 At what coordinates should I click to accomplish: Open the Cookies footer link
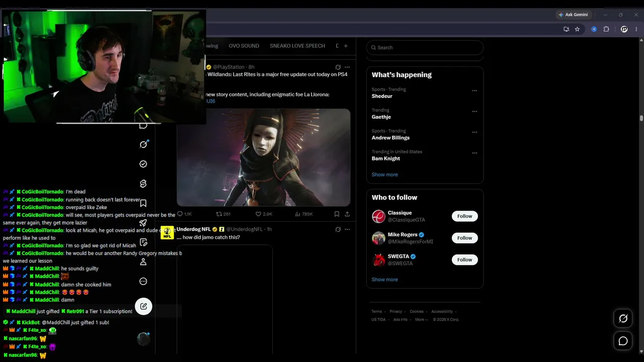pyautogui.click(x=417, y=312)
